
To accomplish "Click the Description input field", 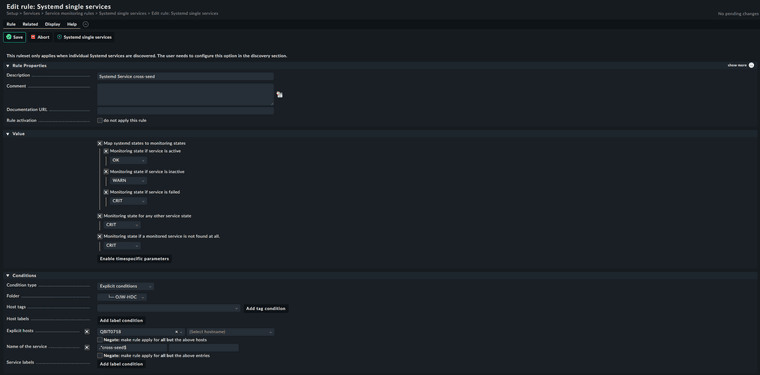I will pyautogui.click(x=185, y=77).
